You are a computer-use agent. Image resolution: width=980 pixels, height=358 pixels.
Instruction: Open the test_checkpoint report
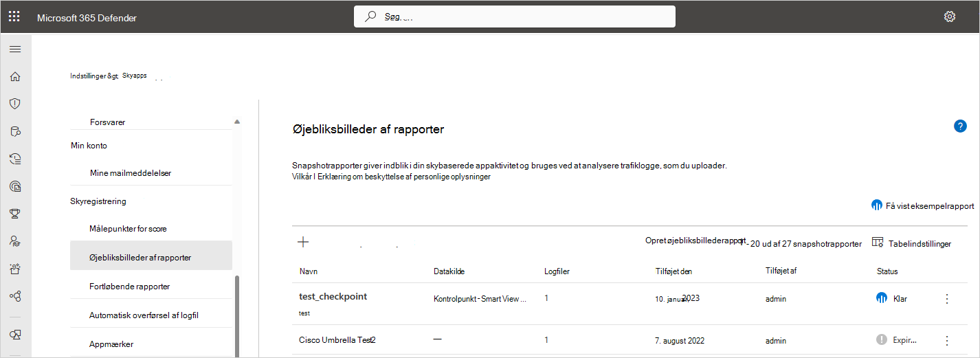[x=333, y=296]
